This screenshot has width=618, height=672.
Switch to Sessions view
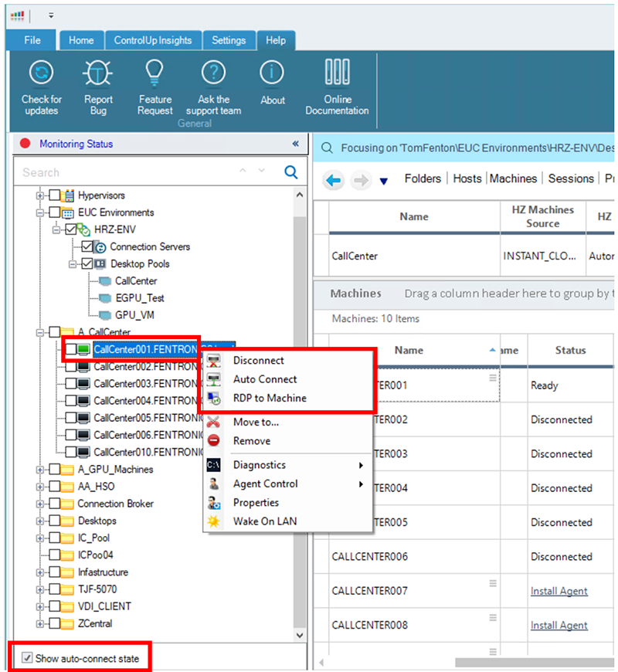tap(571, 178)
